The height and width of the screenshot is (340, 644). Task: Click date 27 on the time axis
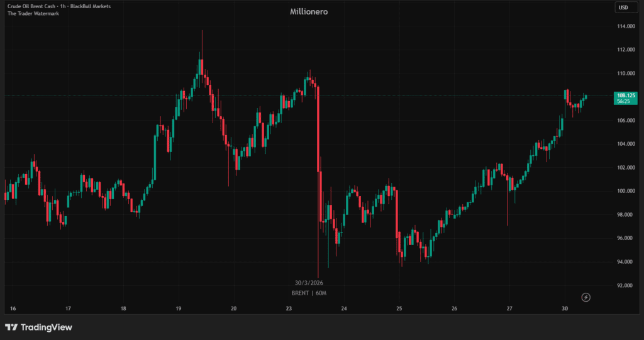(x=510, y=309)
